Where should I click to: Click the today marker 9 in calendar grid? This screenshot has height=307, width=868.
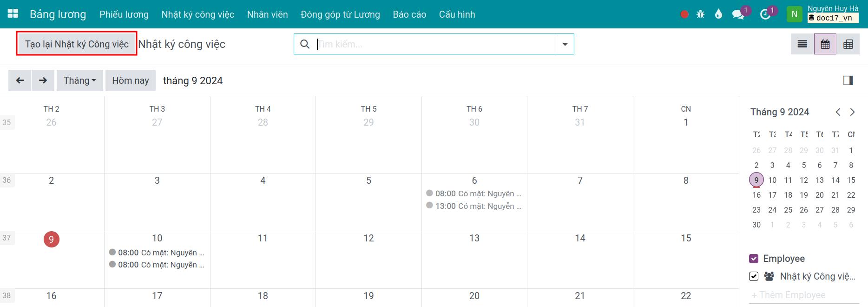(x=52, y=240)
